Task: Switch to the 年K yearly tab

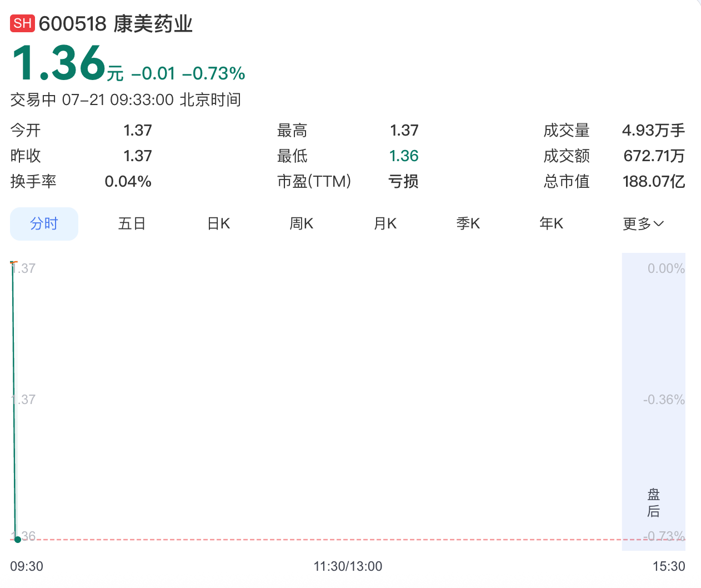Action: pyautogui.click(x=552, y=224)
